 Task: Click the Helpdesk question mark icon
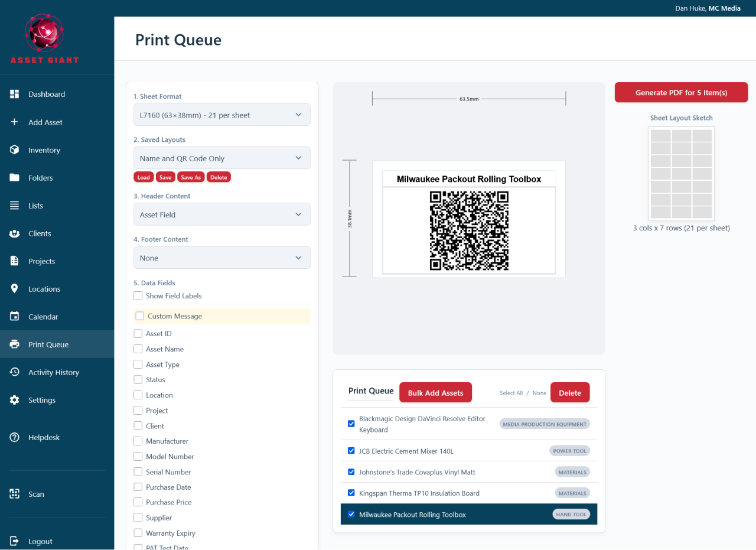coord(15,437)
